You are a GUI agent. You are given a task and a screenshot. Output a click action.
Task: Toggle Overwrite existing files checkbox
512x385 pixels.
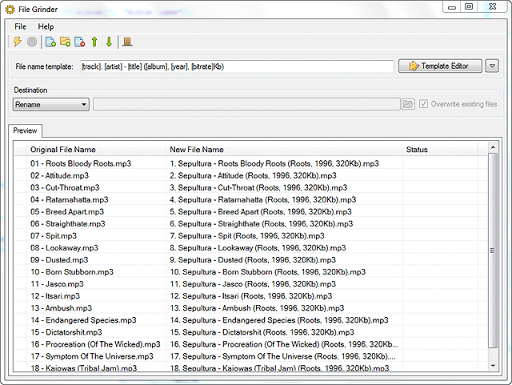coord(423,104)
